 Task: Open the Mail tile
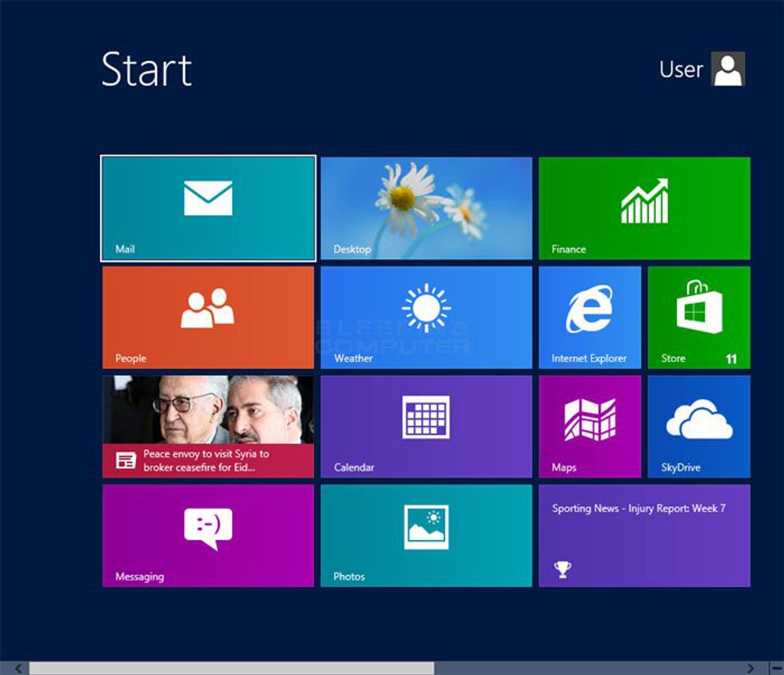click(208, 208)
